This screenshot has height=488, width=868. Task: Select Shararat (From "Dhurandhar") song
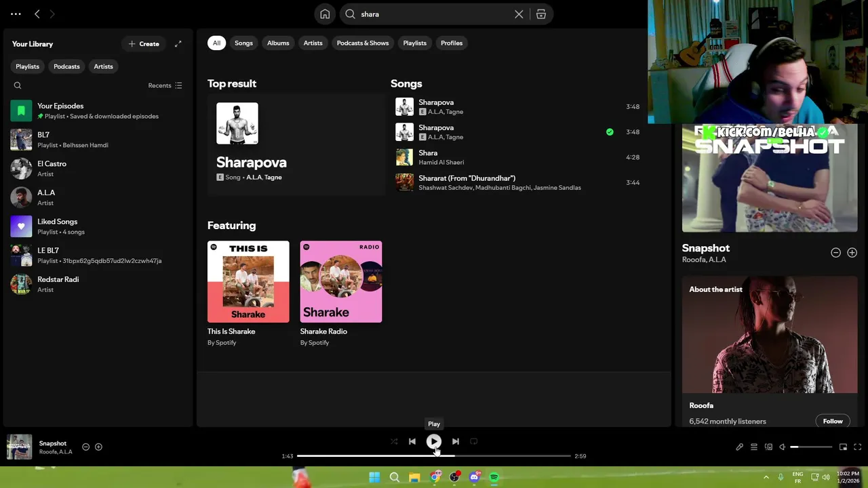519,182
